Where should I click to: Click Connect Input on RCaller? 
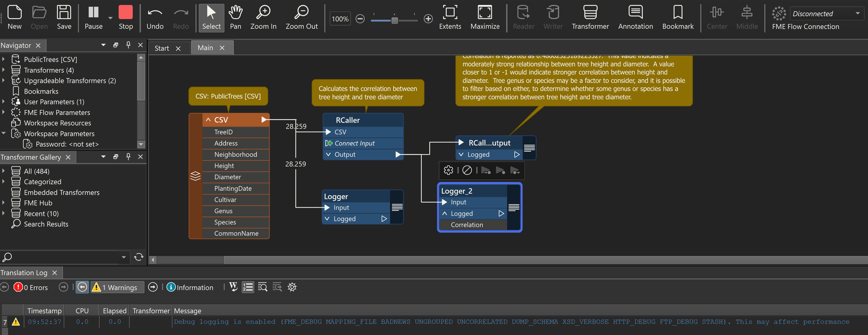355,143
